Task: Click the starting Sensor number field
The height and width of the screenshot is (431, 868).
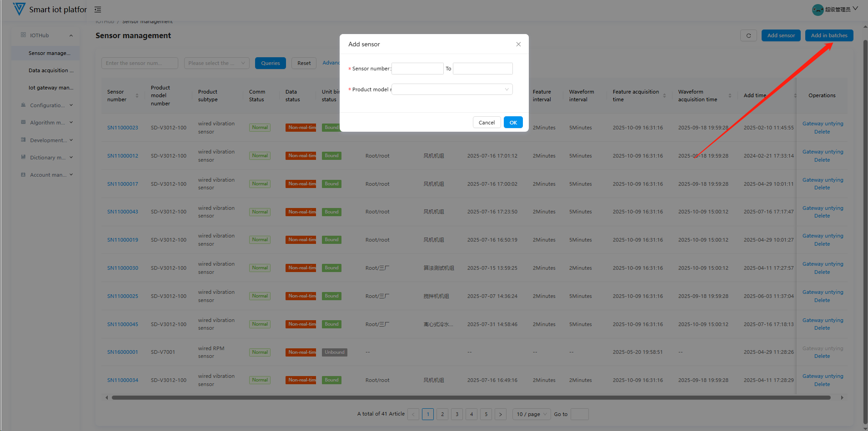Action: pyautogui.click(x=417, y=69)
